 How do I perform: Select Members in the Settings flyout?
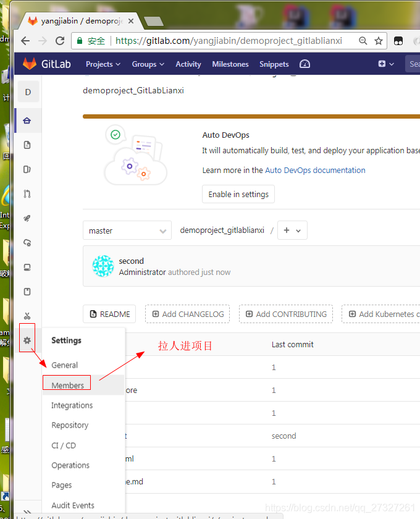point(67,386)
